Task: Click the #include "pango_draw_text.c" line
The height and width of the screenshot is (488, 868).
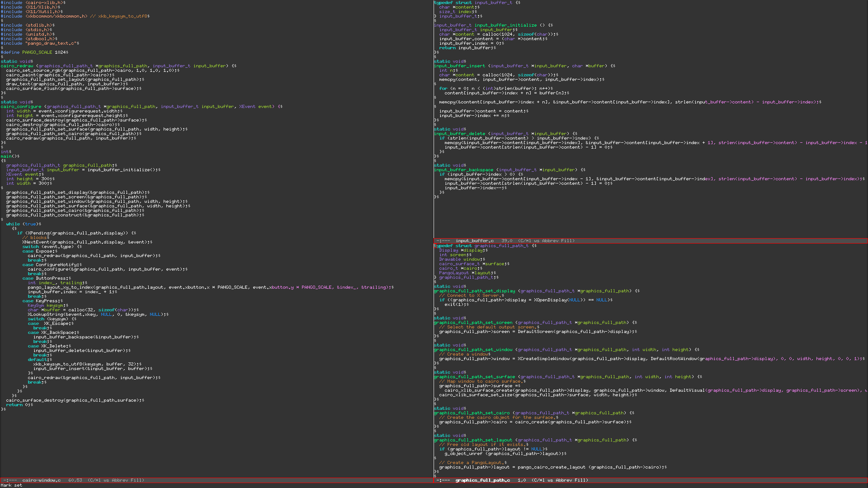Action: 40,43
